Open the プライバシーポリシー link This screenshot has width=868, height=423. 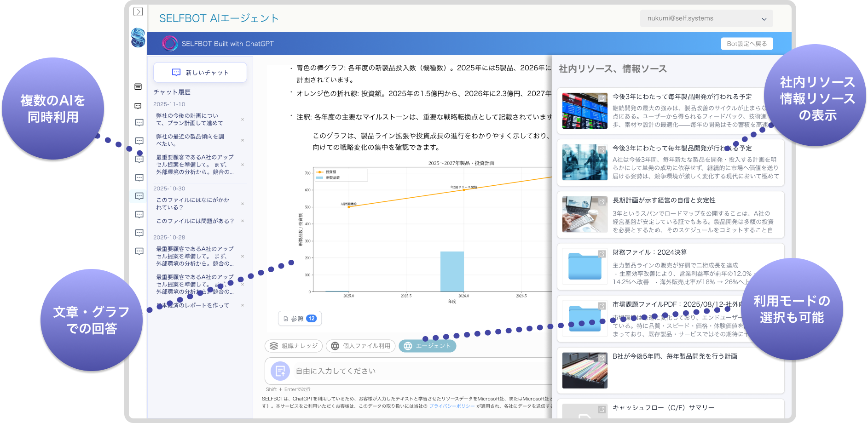tap(451, 406)
